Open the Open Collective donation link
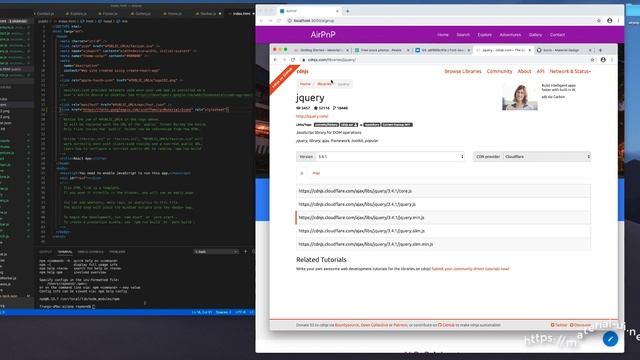640x360 pixels. coord(374,325)
